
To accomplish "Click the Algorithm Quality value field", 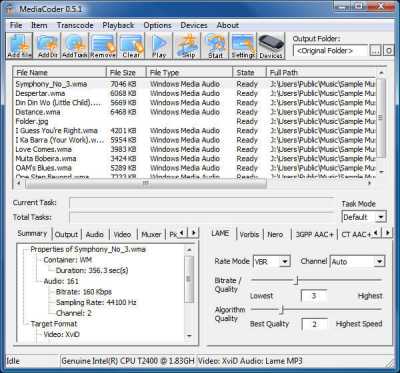I will [314, 324].
